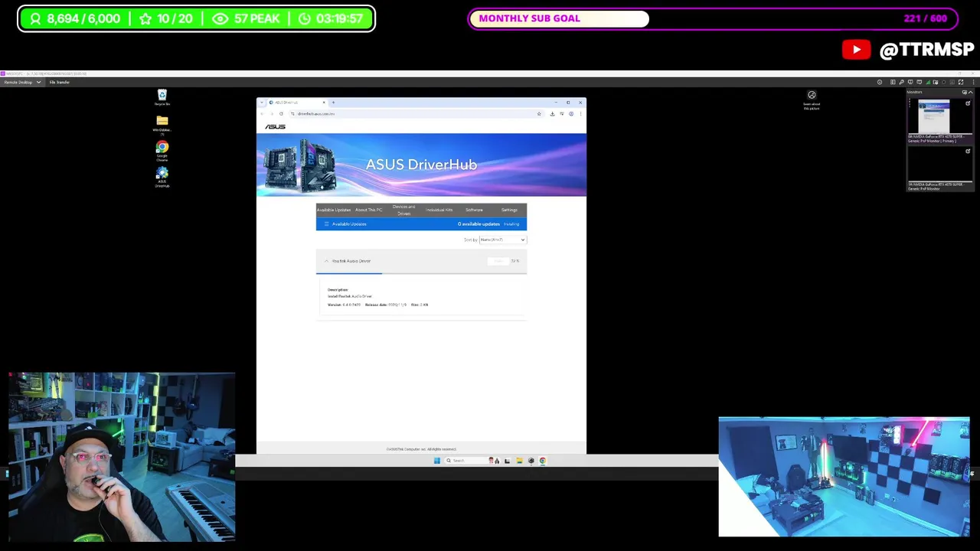Click the ASUS logo on the page

[x=275, y=126]
